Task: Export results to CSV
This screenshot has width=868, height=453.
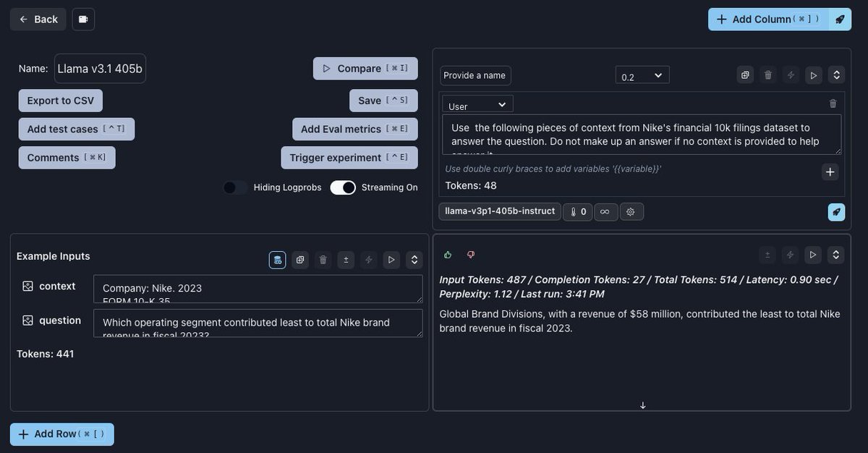Action: click(61, 101)
